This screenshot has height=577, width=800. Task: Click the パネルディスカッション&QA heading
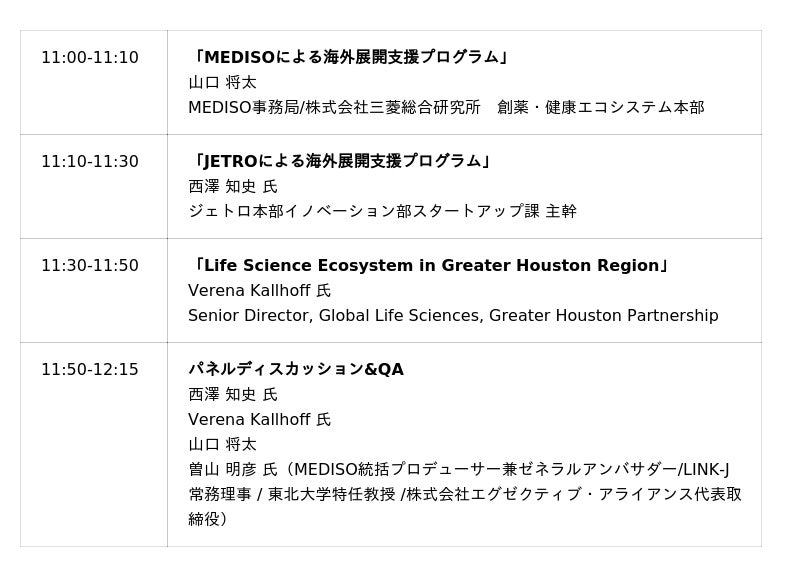(x=296, y=370)
